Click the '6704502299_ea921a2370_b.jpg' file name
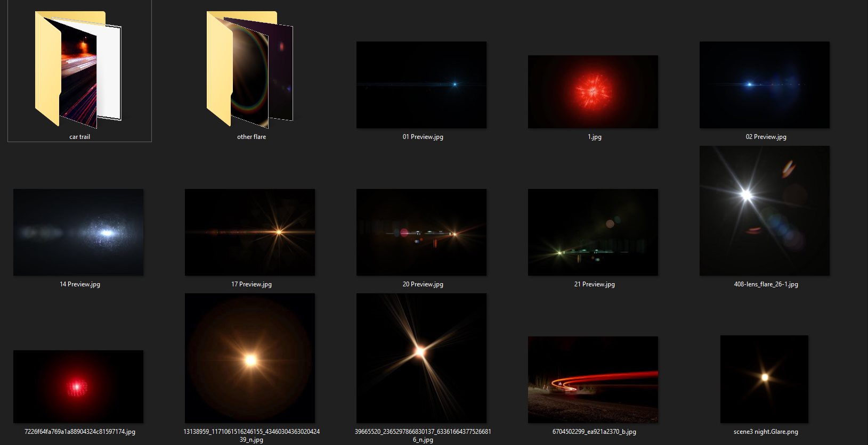Screen dimensions: 868x445 595,432
